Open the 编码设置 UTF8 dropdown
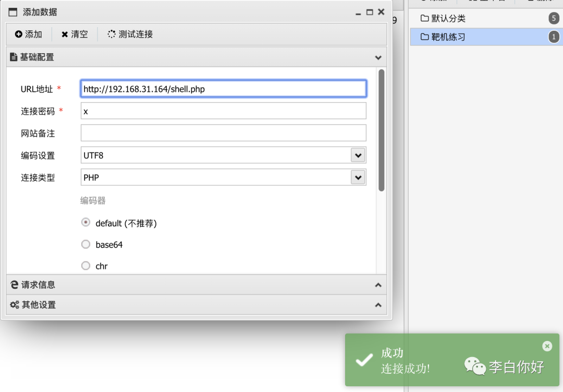 (358, 155)
